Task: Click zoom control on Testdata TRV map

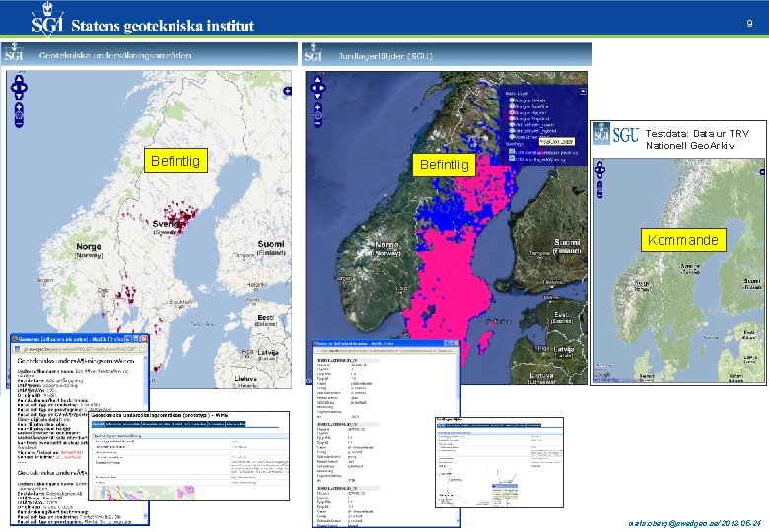Action: [600, 189]
